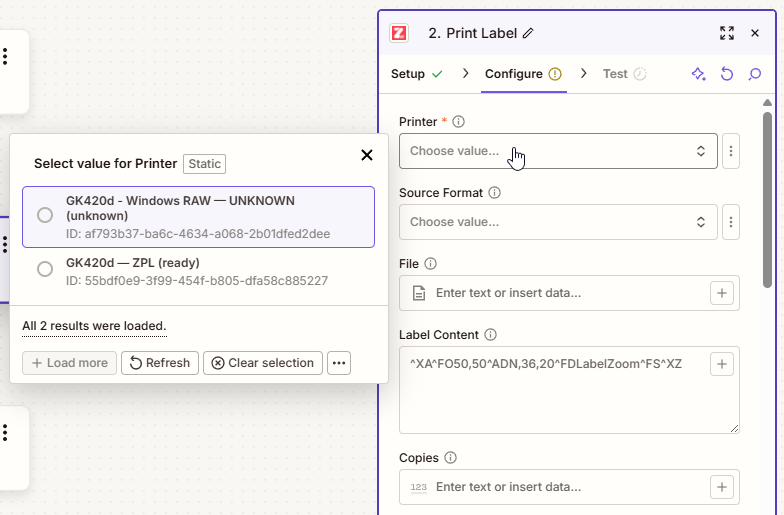
Task: Open the comment bubble icon
Action: 754,74
